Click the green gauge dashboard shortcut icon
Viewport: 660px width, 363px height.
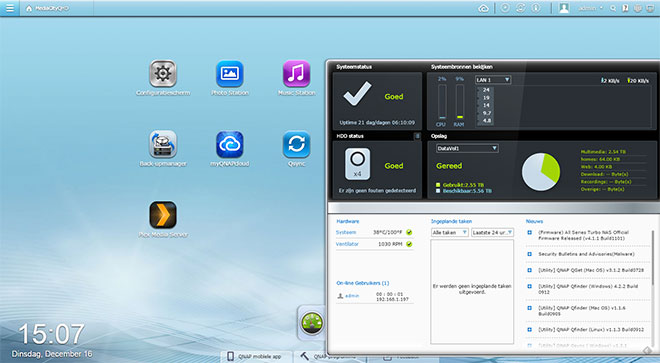tap(312, 323)
